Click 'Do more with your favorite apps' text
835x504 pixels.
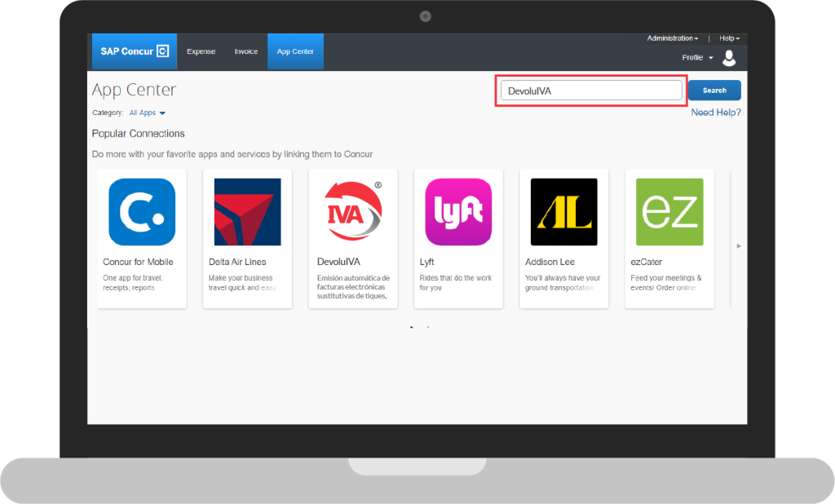[232, 154]
